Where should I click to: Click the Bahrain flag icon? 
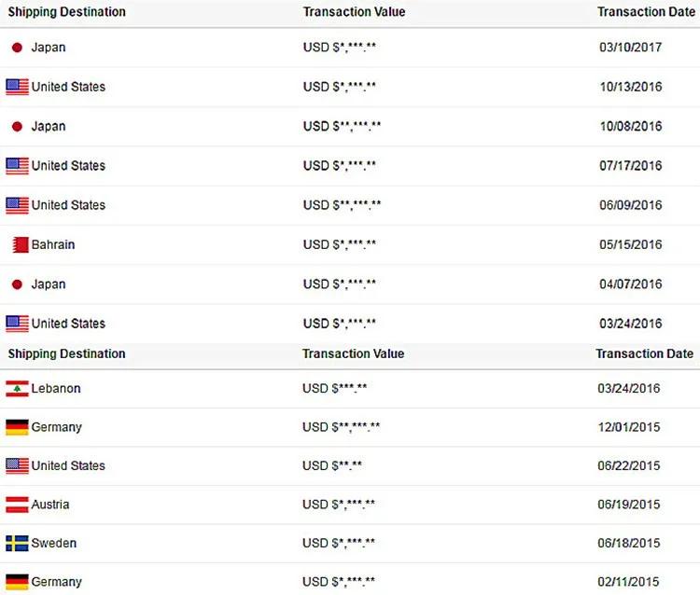(x=18, y=244)
